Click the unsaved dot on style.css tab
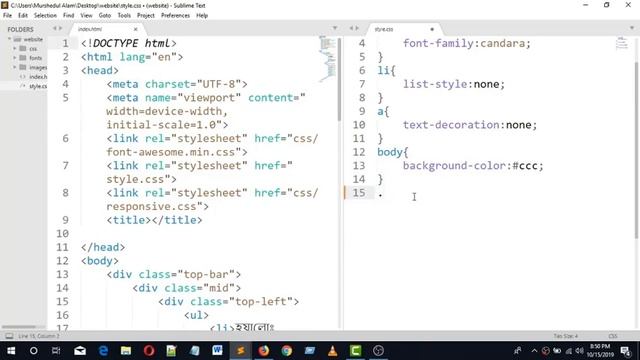Viewport: 640px width, 360px height. (x=432, y=29)
